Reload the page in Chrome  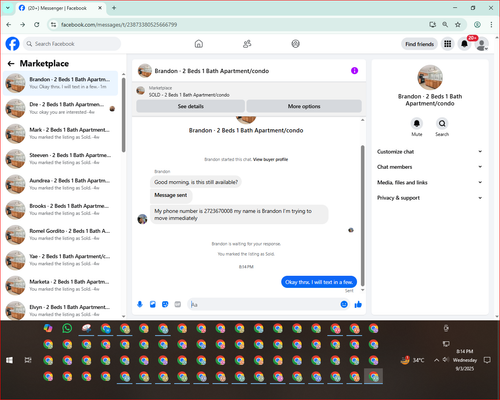pos(37,25)
